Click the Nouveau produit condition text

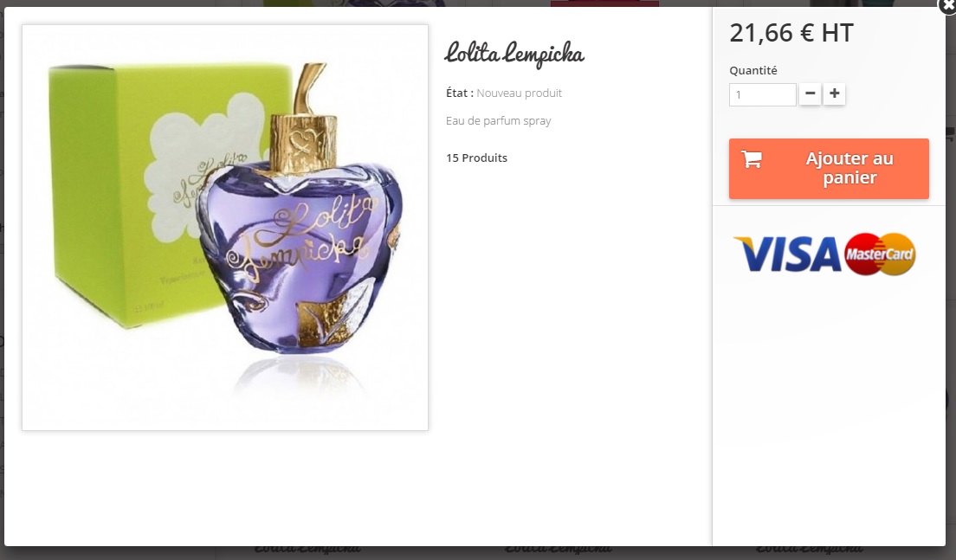(519, 93)
